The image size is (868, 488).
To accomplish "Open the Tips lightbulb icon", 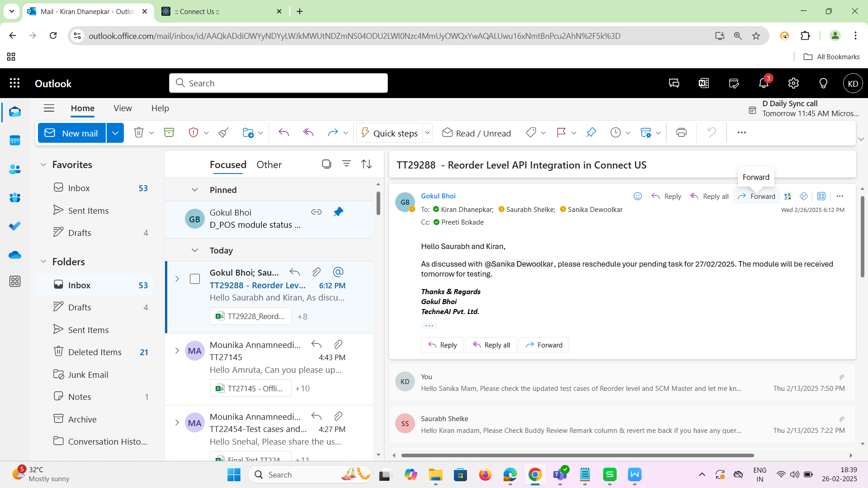I will point(823,83).
